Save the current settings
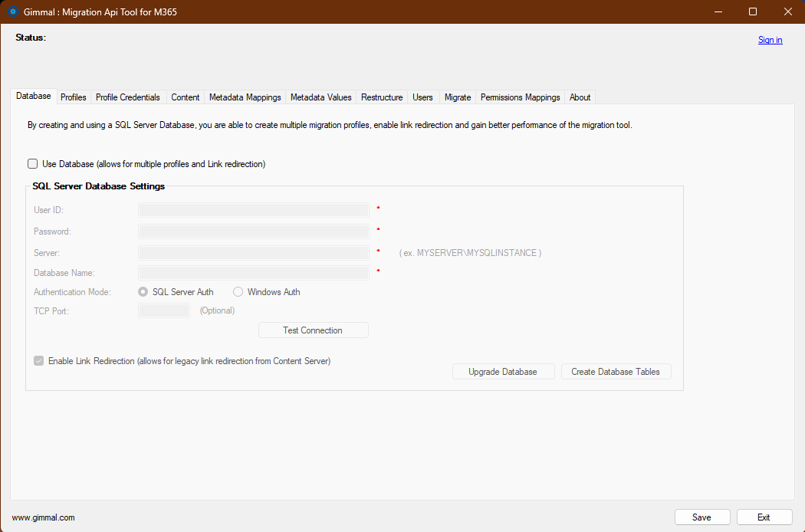The height and width of the screenshot is (532, 805). pos(702,517)
